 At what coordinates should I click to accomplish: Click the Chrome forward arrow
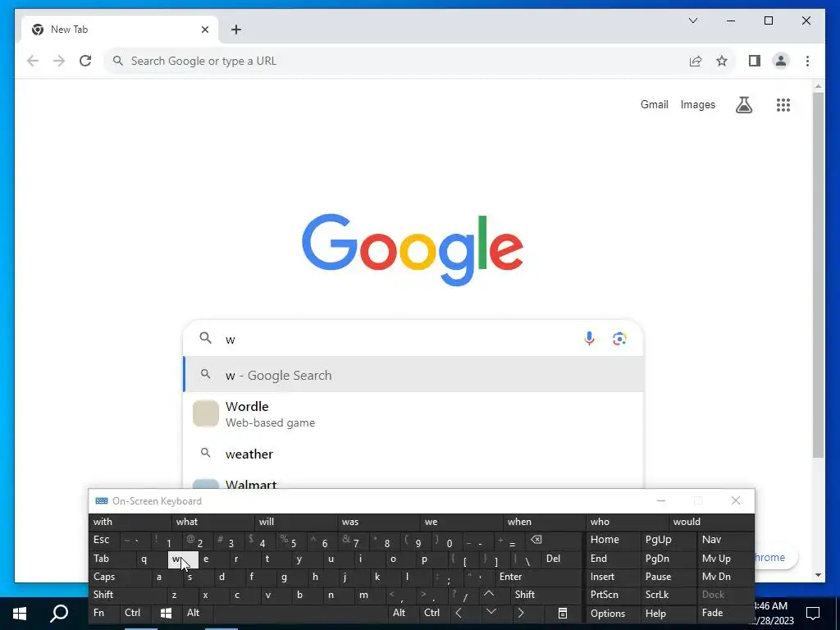pyautogui.click(x=59, y=61)
